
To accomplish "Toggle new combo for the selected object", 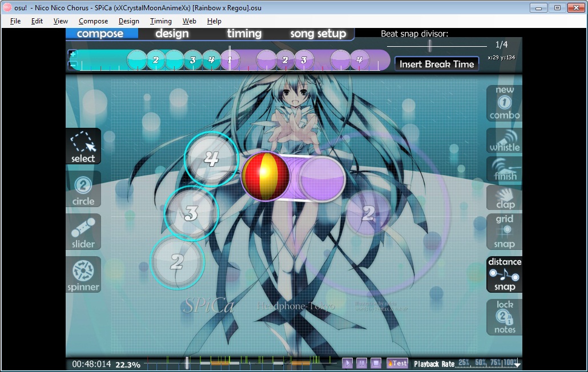I will pyautogui.click(x=505, y=103).
